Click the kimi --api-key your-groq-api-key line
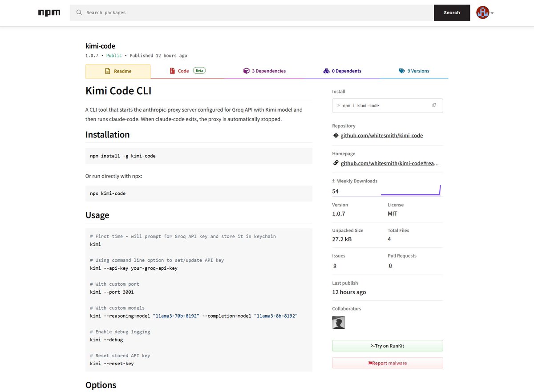Image resolution: width=534 pixels, height=392 pixels. coord(133,268)
